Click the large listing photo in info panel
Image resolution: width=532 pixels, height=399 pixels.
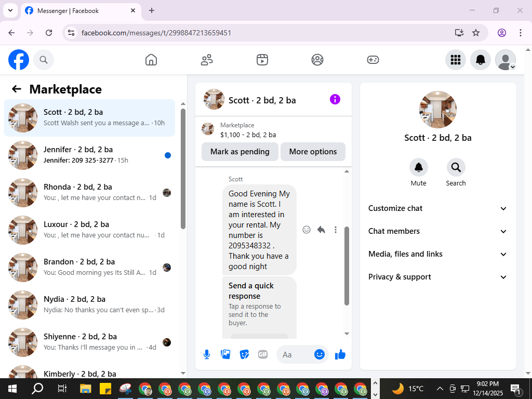(437, 109)
